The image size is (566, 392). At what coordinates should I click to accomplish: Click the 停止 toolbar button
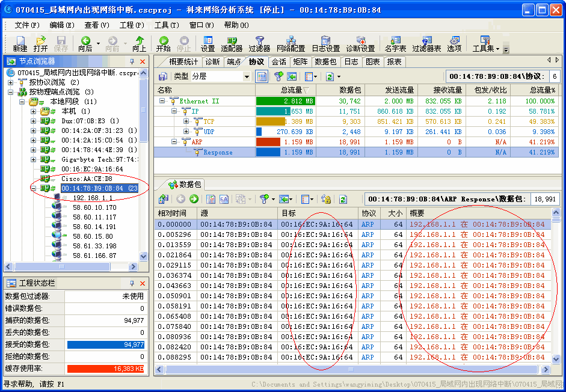click(x=184, y=42)
